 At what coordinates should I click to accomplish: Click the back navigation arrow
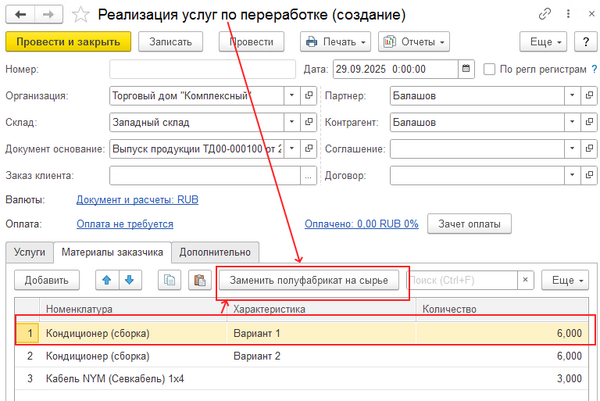click(21, 15)
